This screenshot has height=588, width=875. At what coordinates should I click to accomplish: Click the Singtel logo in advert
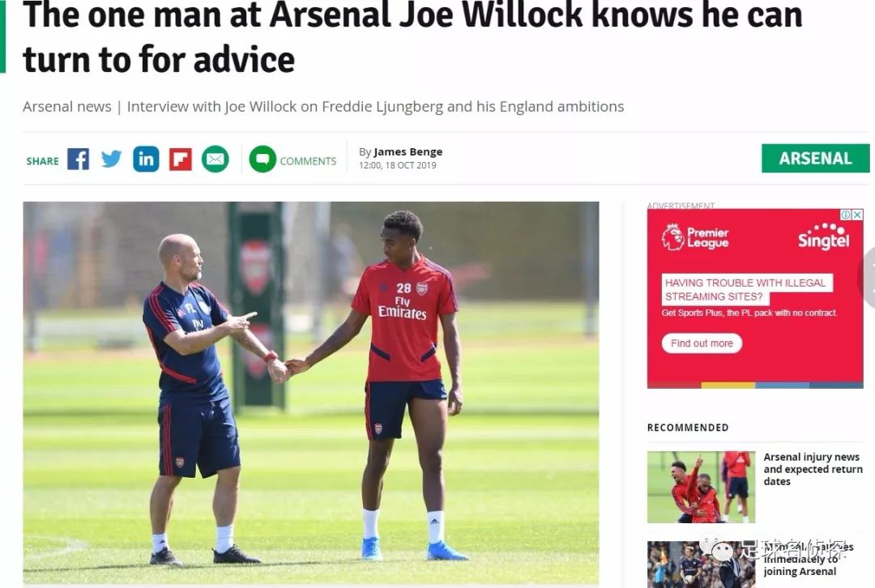pyautogui.click(x=824, y=236)
